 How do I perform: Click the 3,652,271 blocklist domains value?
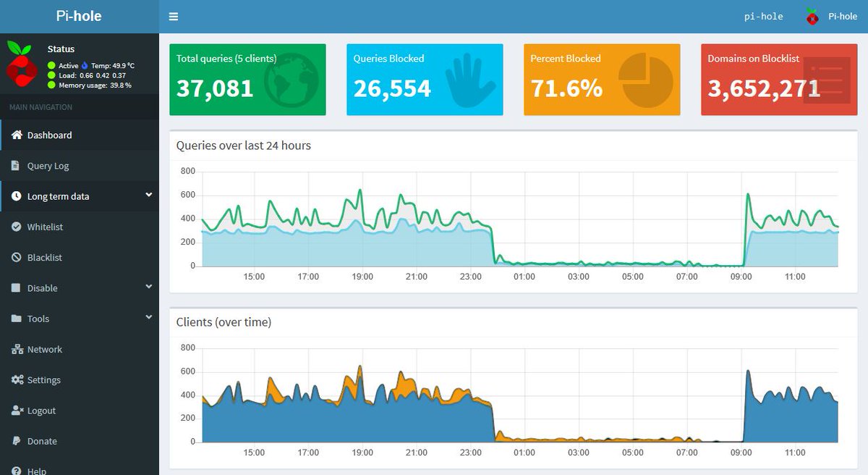click(764, 88)
